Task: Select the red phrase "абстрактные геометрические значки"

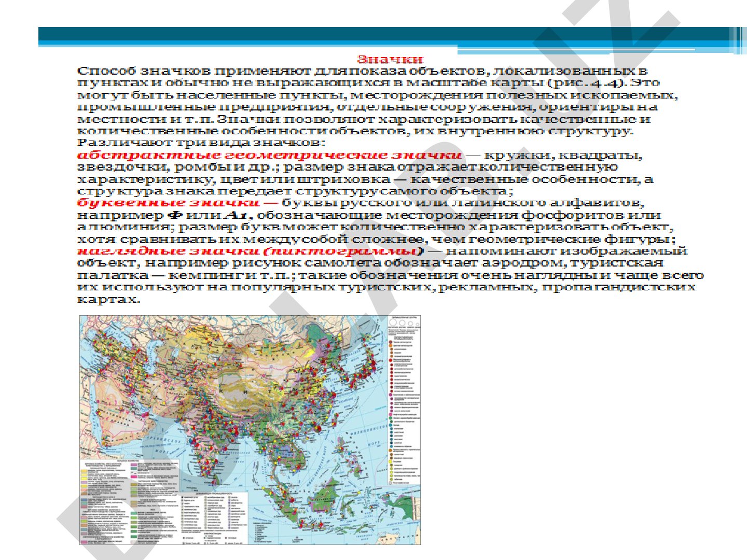Action: point(269,155)
